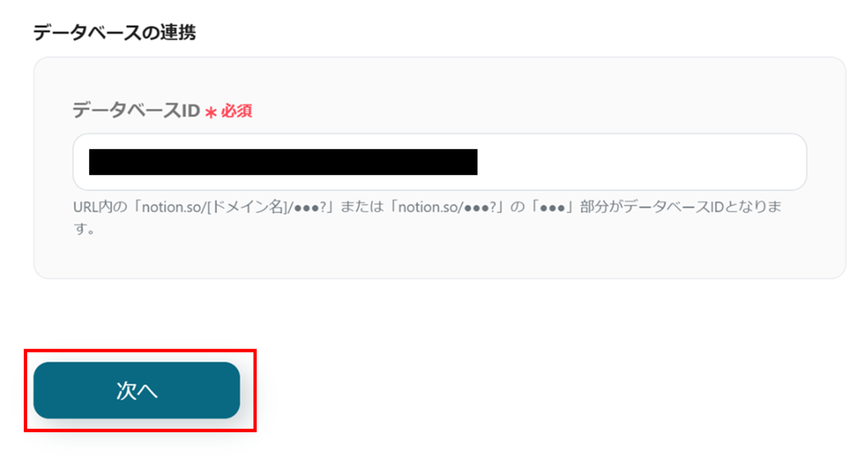This screenshot has height=462, width=868.
Task: Click the データベースの連携 section heading
Action: click(114, 33)
